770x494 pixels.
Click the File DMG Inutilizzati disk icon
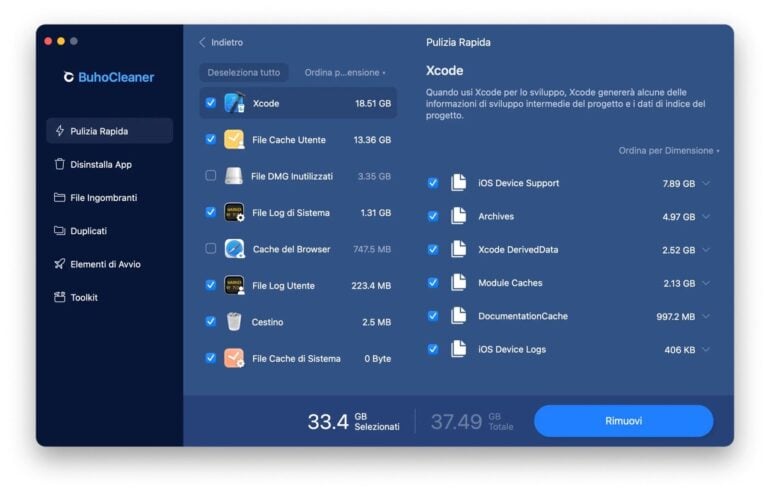[x=234, y=176]
